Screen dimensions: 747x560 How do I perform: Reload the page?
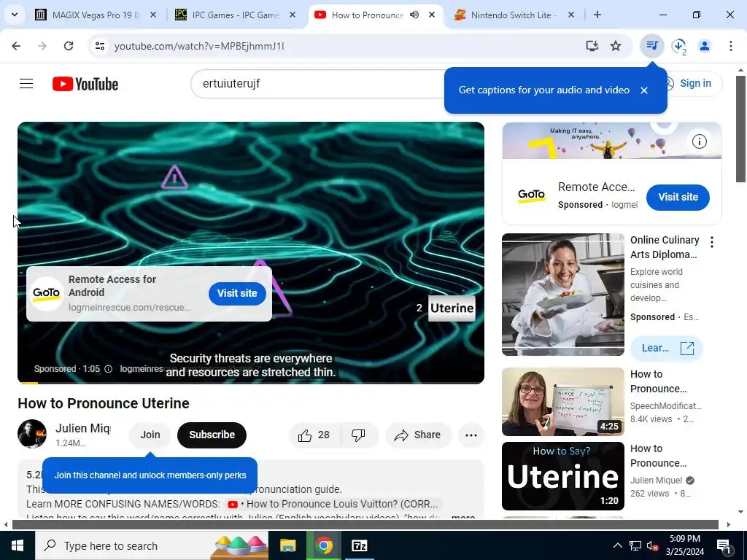[x=69, y=46]
